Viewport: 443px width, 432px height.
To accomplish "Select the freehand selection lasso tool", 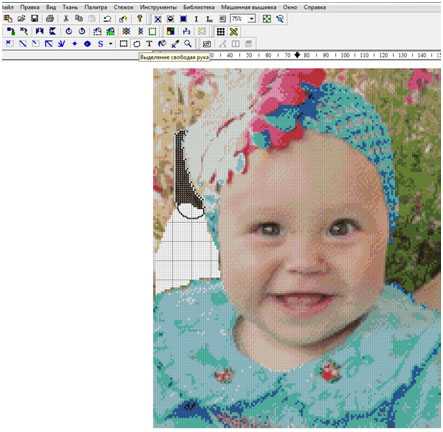I will (x=137, y=44).
